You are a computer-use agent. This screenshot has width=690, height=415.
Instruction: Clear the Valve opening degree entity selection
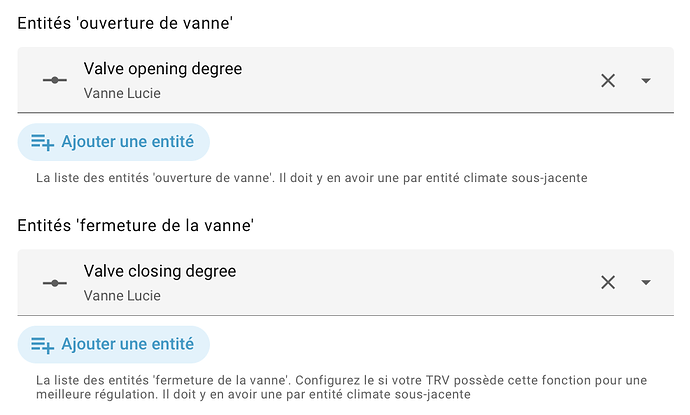tap(608, 81)
